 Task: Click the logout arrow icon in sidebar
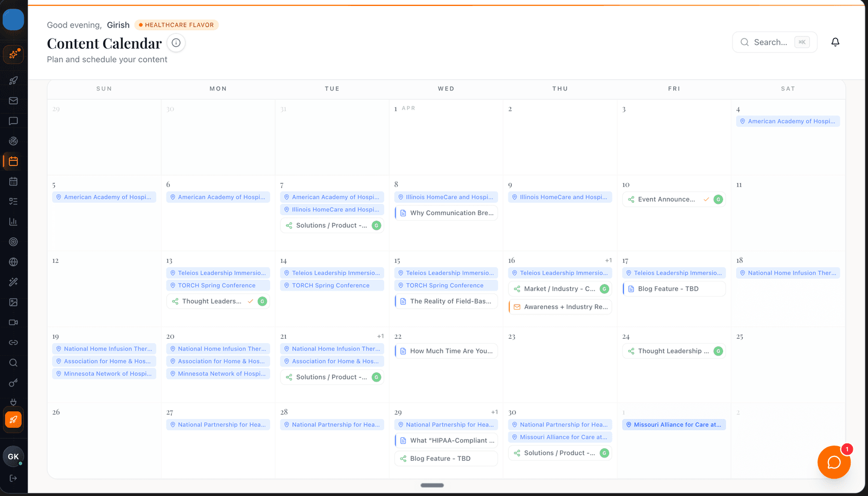click(x=14, y=478)
